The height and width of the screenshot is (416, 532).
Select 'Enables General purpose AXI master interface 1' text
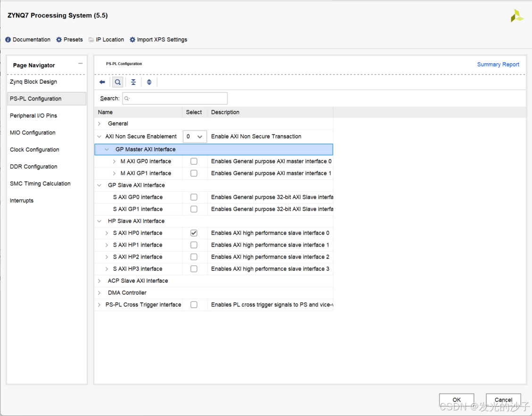(271, 173)
